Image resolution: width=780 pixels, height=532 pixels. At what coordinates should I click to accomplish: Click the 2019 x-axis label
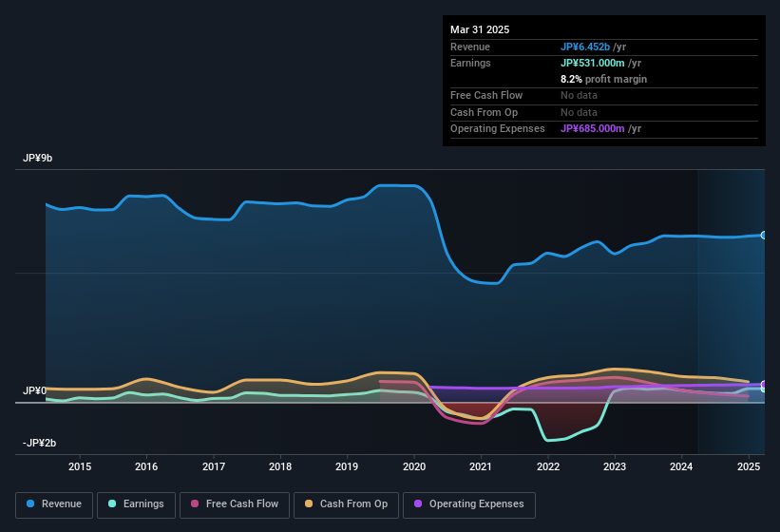point(347,466)
